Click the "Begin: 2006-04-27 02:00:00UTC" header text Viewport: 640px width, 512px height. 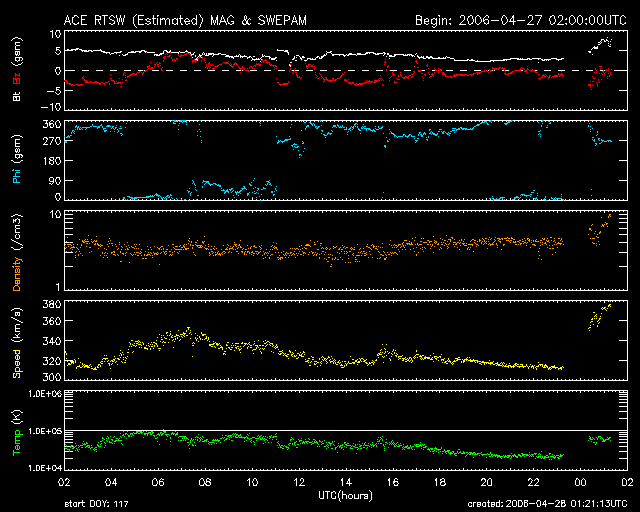[x=521, y=20]
